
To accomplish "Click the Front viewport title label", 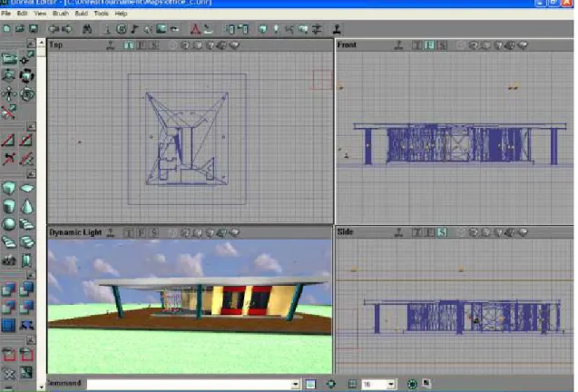I will tap(347, 45).
